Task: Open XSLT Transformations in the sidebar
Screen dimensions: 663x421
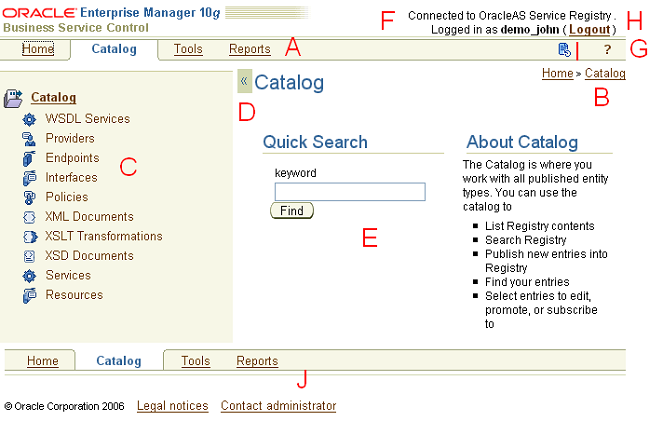Action: pos(104,236)
